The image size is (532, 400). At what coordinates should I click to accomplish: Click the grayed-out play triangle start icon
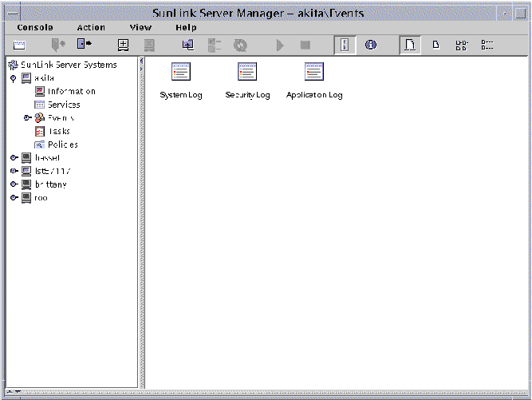[x=280, y=45]
